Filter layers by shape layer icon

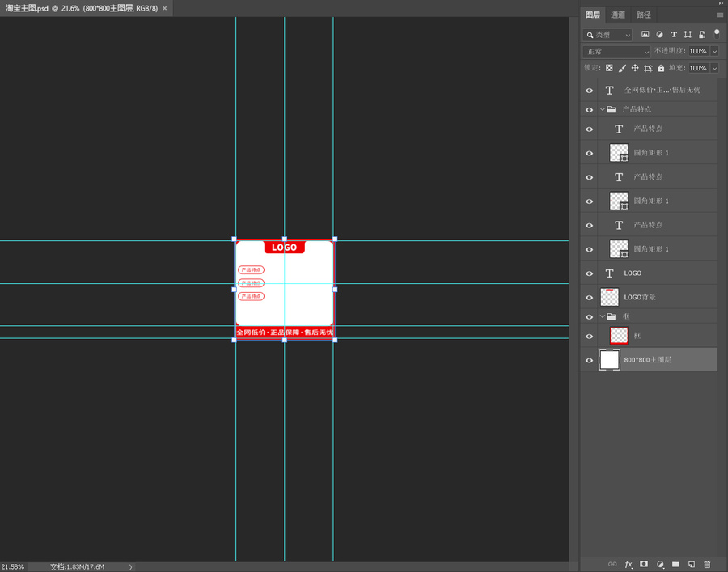point(688,34)
